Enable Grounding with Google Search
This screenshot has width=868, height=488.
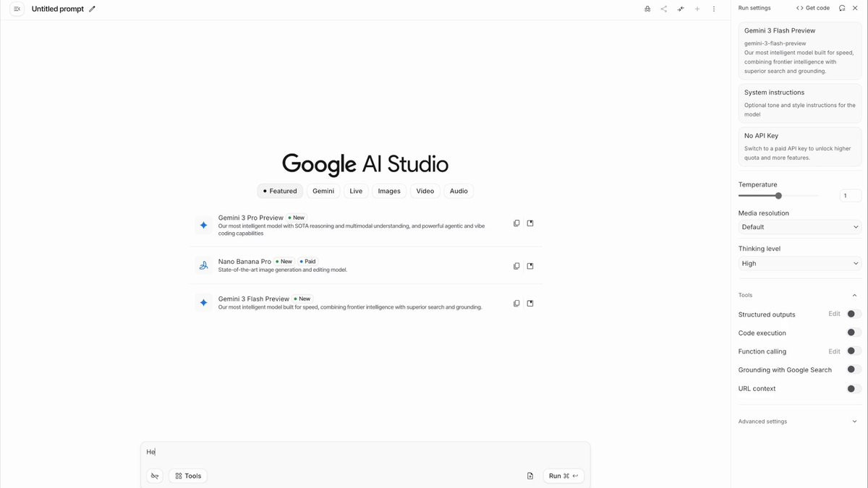[854, 369]
